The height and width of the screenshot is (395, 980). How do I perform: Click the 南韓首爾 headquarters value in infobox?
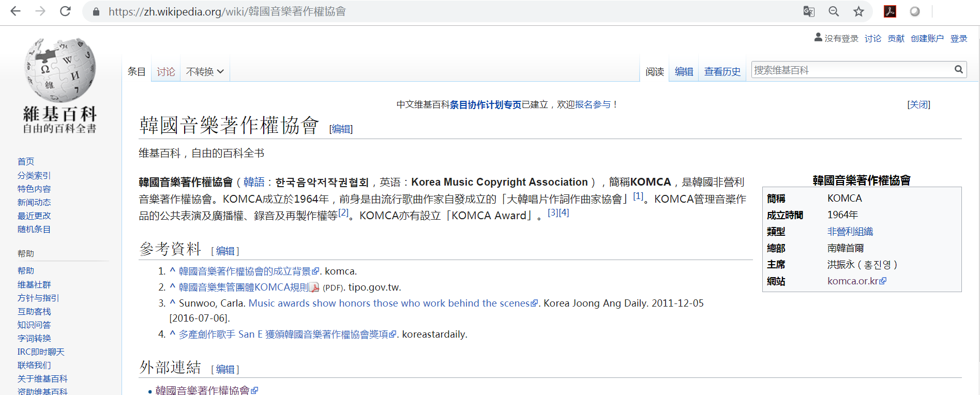point(846,248)
